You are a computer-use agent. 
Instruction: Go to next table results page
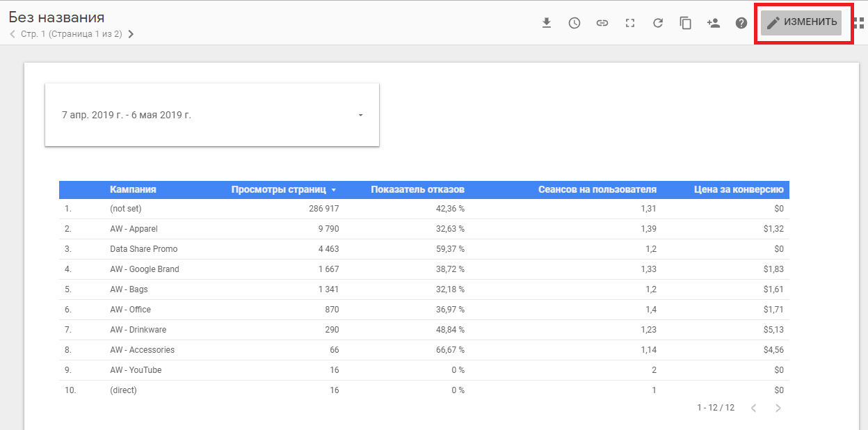tap(778, 408)
